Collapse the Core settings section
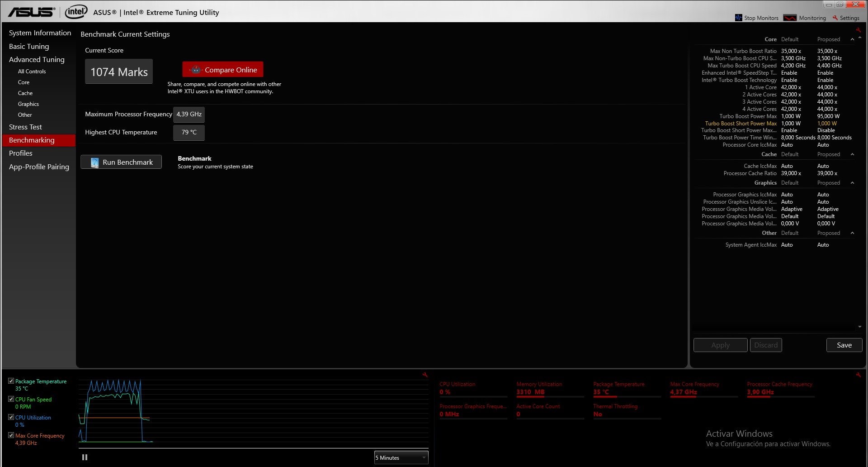Viewport: 868px width, 467px height. 852,39
